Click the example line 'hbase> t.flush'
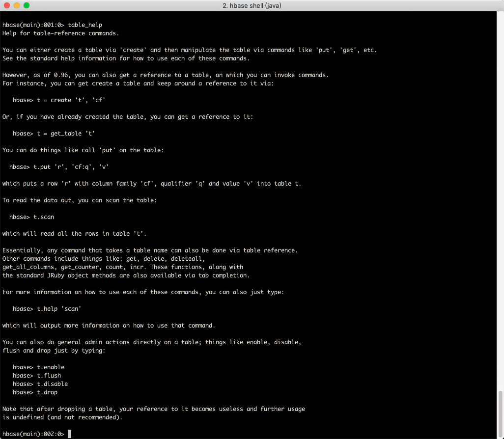The height and width of the screenshot is (439, 504). [x=37, y=376]
